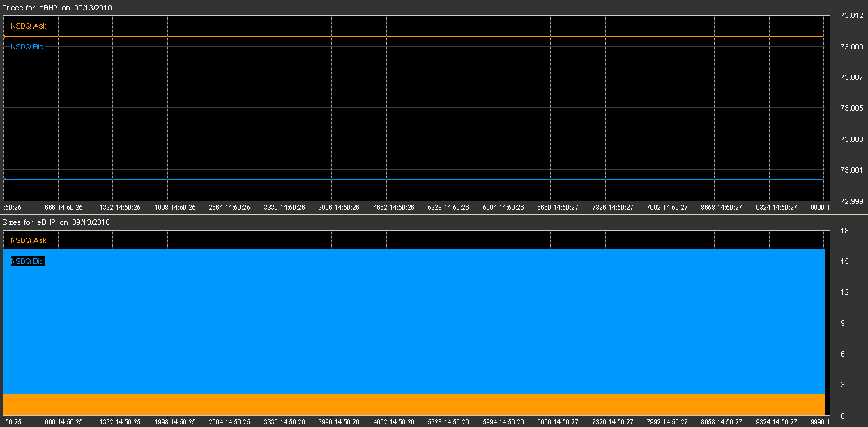Viewport: 868px width, 427px height.
Task: Click price axis value 73.012
Action: click(851, 16)
